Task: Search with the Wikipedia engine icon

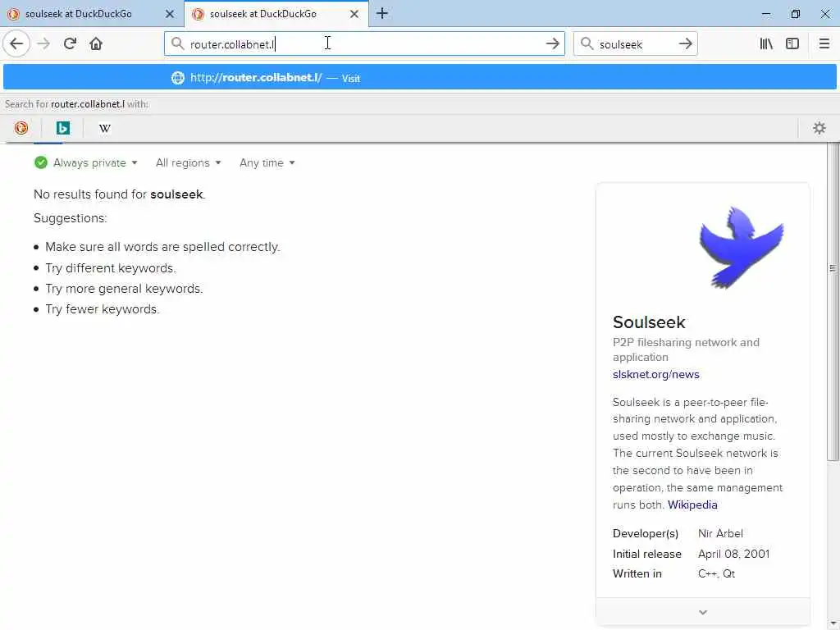Action: tap(105, 128)
